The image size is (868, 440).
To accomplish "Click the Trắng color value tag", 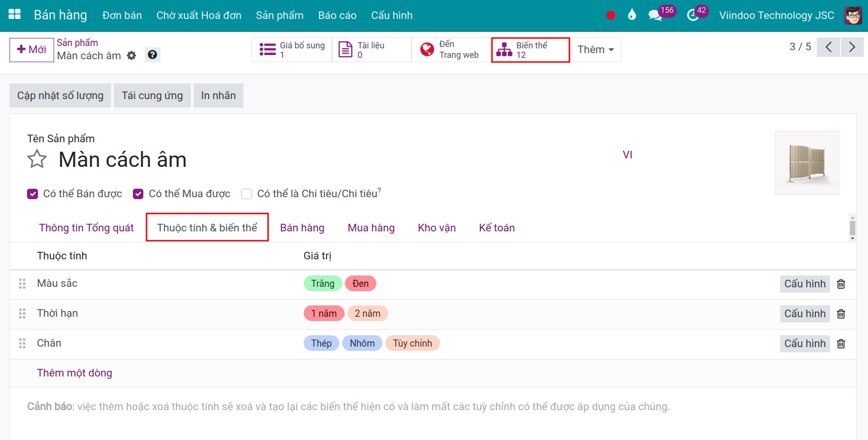I will click(323, 284).
